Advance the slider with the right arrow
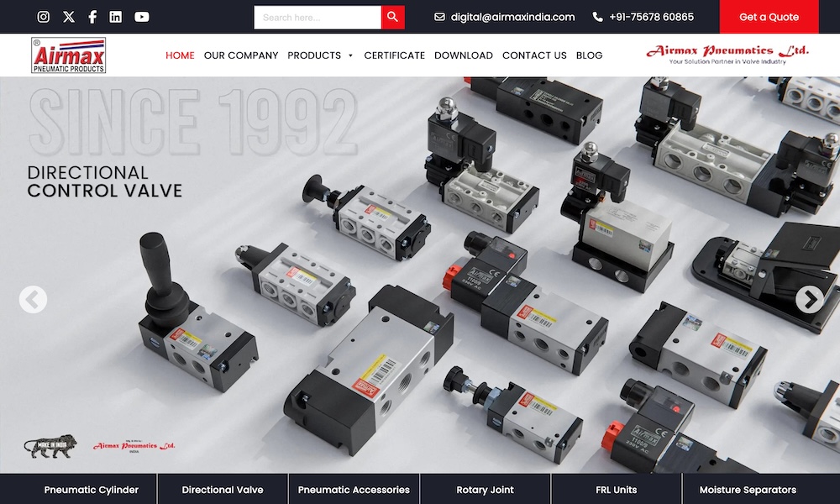Screen dimensions: 840x504 coord(808,299)
